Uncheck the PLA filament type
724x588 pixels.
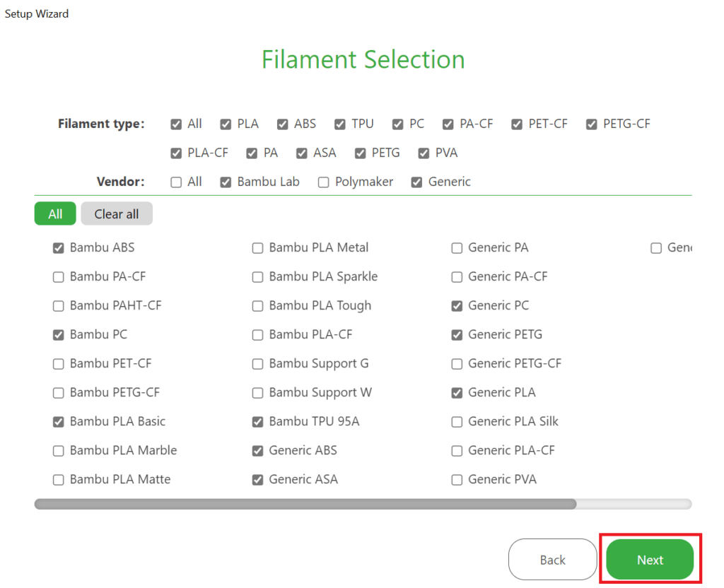(226, 124)
